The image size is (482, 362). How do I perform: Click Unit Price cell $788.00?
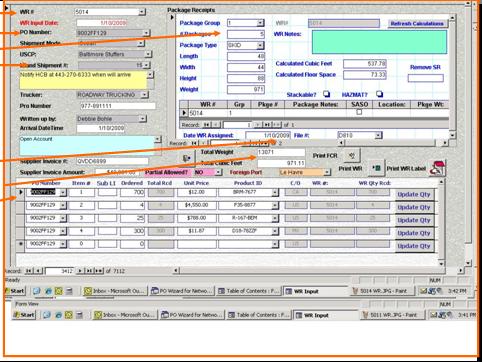pos(196,218)
